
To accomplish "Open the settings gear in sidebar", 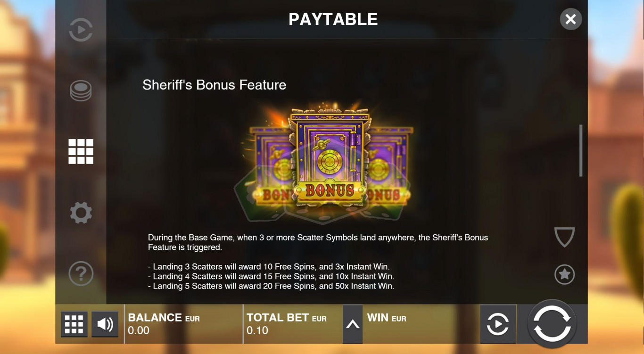I will [x=81, y=213].
